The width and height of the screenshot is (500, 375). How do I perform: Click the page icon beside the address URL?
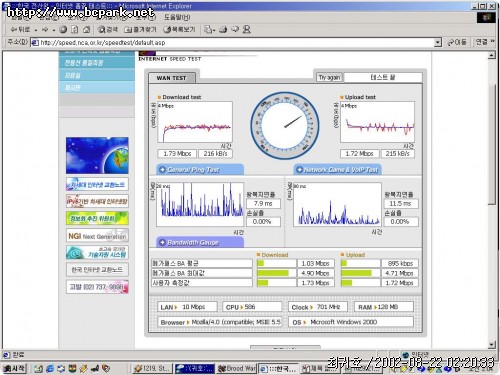tap(34, 43)
